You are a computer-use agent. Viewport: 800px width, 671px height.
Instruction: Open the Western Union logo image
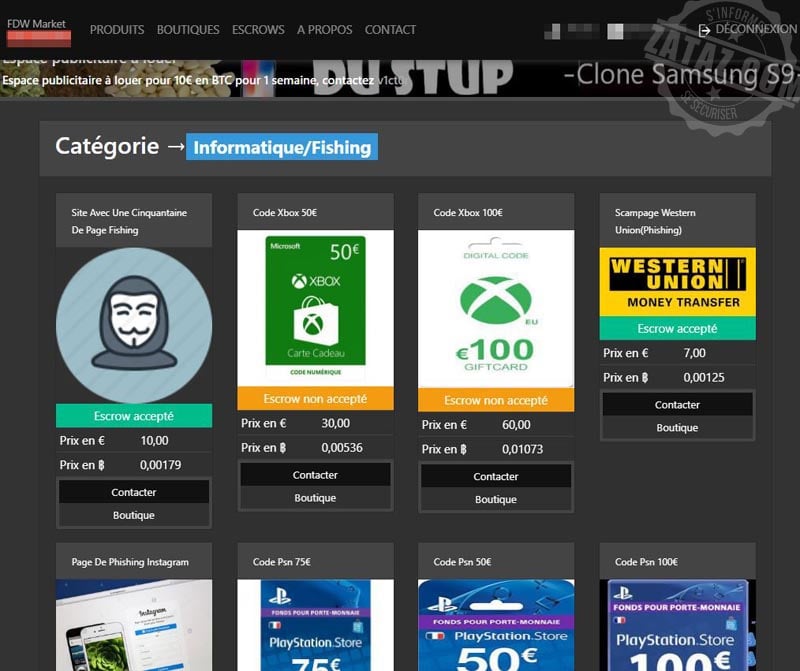tap(678, 282)
